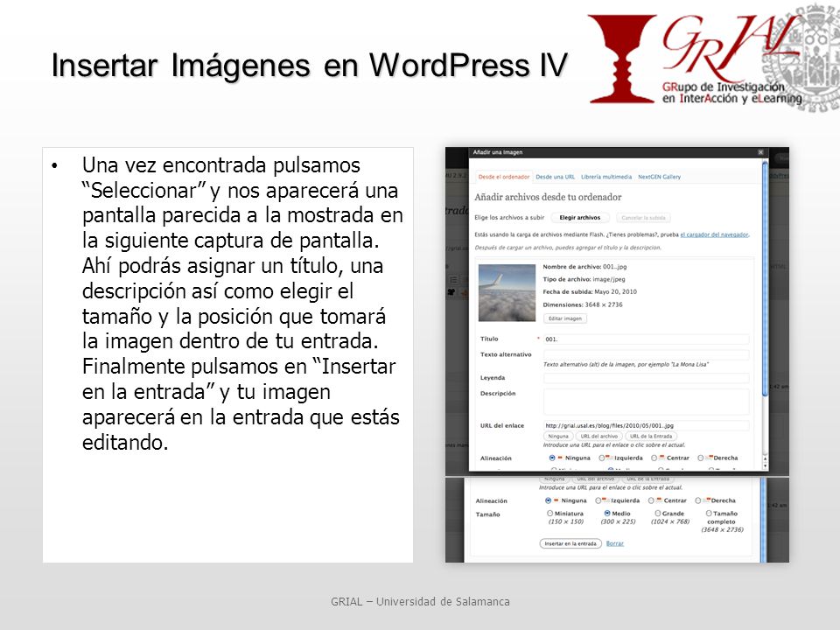Click the Elegir archivos button
This screenshot has width=840, height=630.
[x=579, y=218]
